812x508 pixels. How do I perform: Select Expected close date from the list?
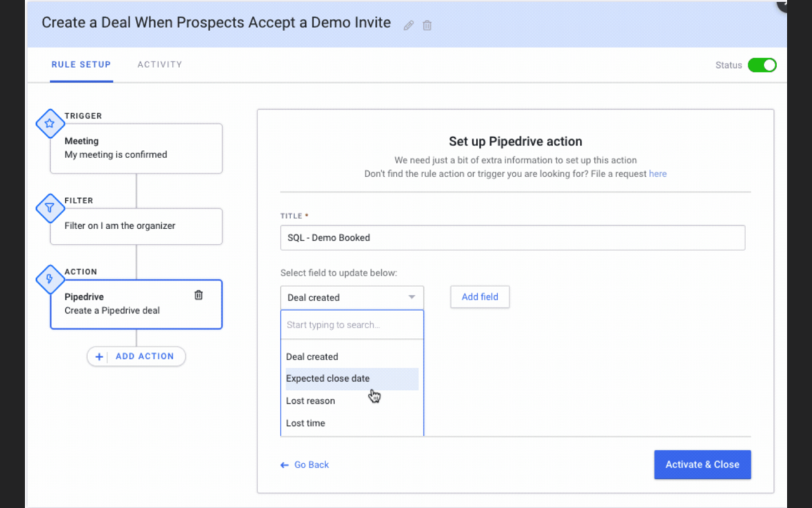328,378
